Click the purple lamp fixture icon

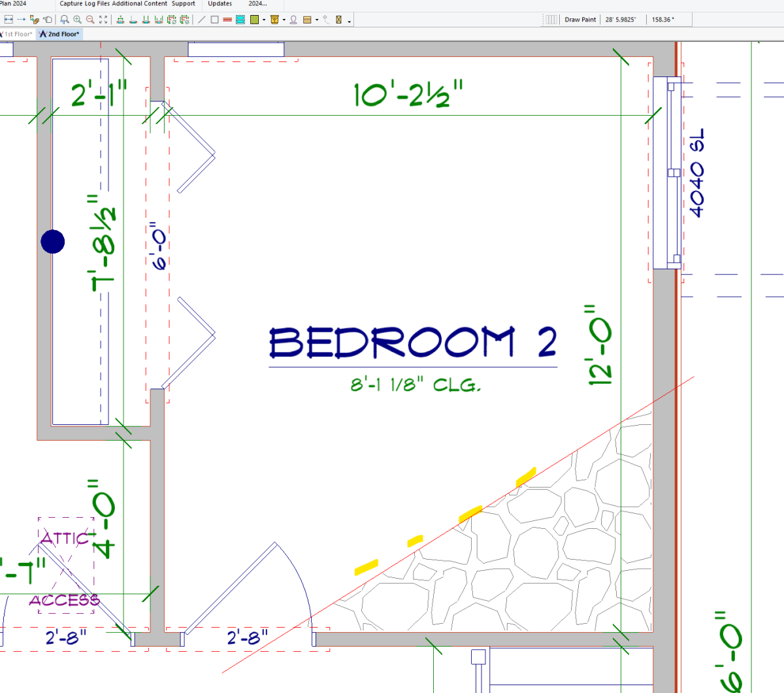pyautogui.click(x=293, y=20)
